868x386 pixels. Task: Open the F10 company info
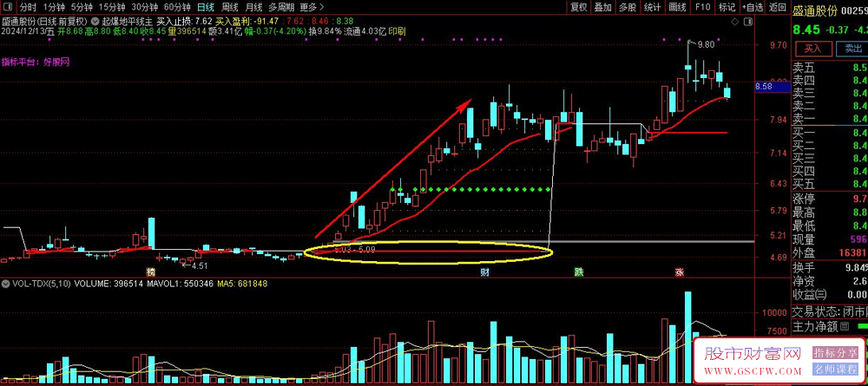(702, 7)
